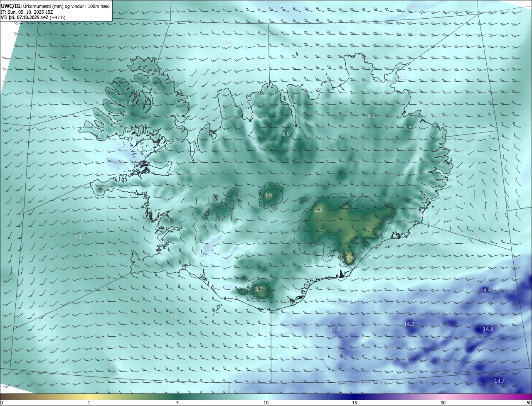Click the 14.4 value label on the map
The height and width of the screenshot is (406, 532).
click(485, 290)
